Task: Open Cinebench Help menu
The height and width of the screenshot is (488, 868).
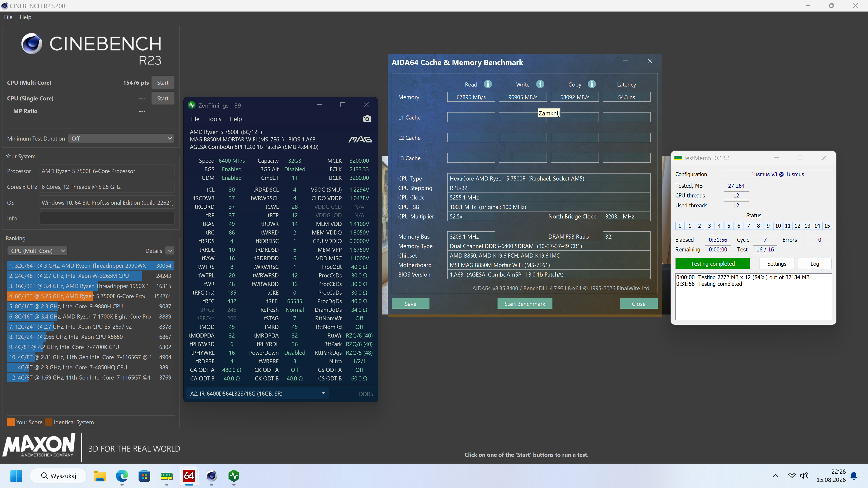Action: [x=26, y=17]
